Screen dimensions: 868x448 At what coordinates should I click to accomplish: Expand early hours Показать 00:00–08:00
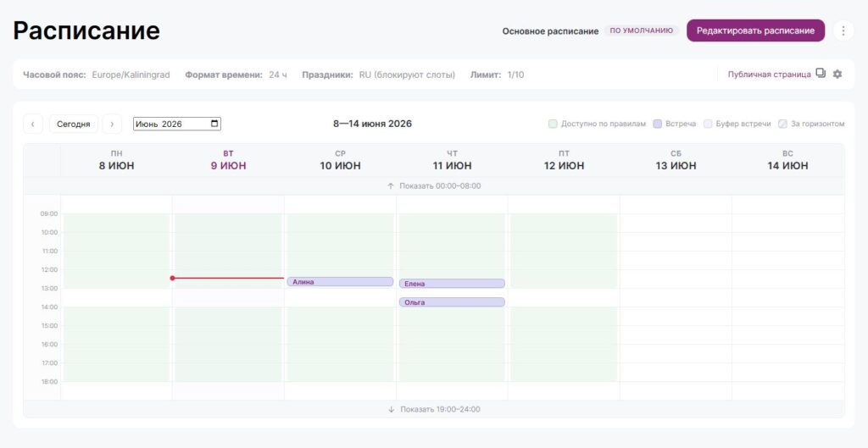[434, 185]
